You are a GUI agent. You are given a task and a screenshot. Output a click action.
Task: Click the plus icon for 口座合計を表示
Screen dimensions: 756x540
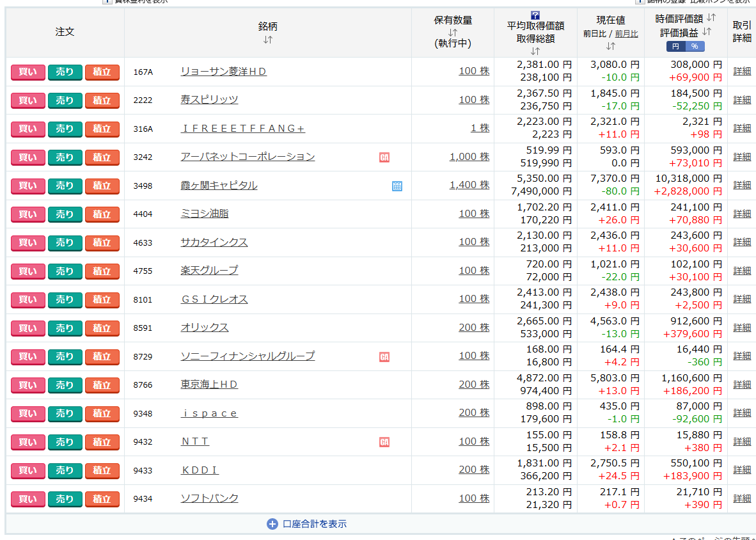coord(272,524)
